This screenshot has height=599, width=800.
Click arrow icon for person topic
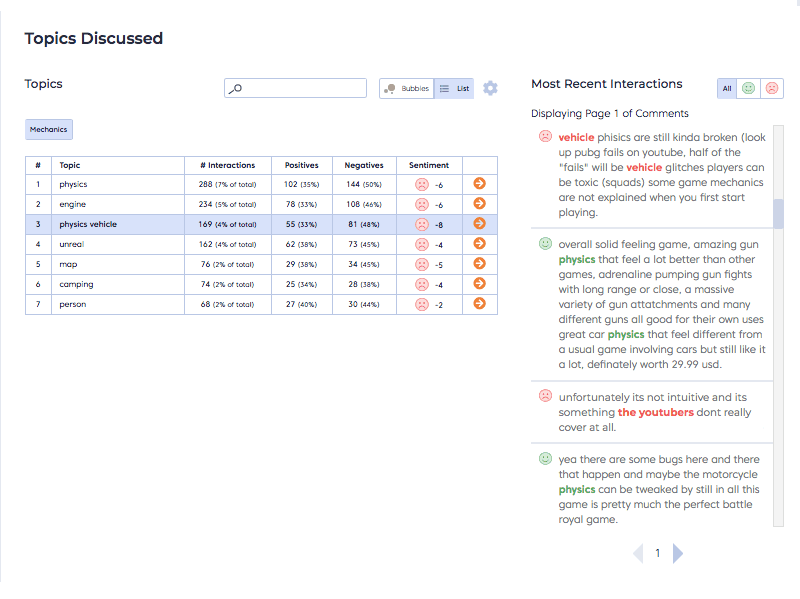pos(479,304)
